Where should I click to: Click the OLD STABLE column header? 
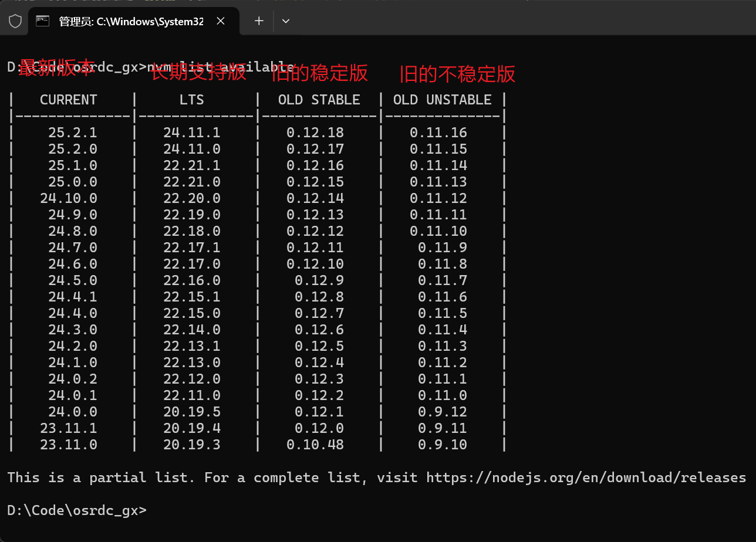319,99
